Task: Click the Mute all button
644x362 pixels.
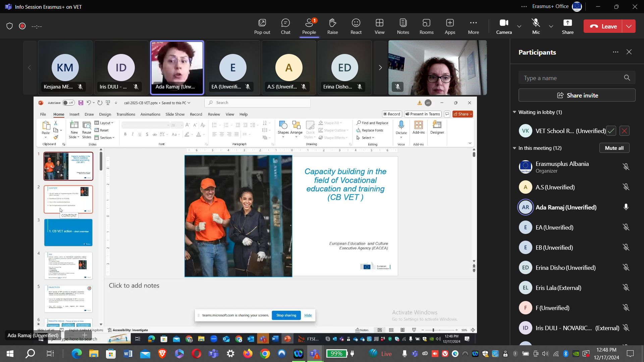Action: 614,148
